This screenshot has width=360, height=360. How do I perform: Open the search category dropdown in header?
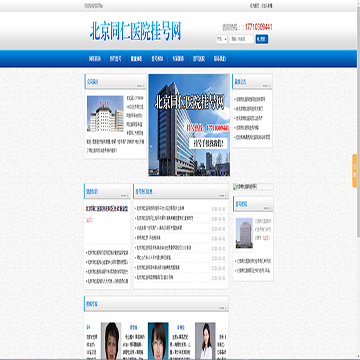(x=222, y=39)
